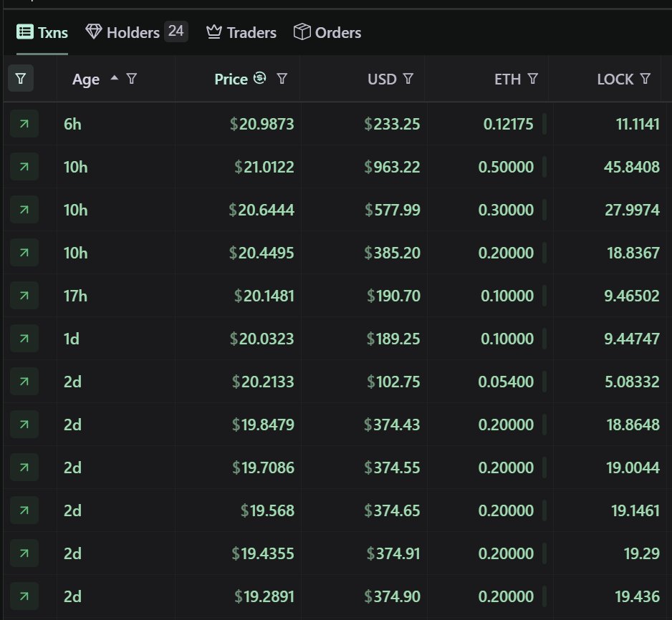Viewport: 672px width, 620px height.
Task: Open the LOCK column filter
Action: pyautogui.click(x=645, y=79)
